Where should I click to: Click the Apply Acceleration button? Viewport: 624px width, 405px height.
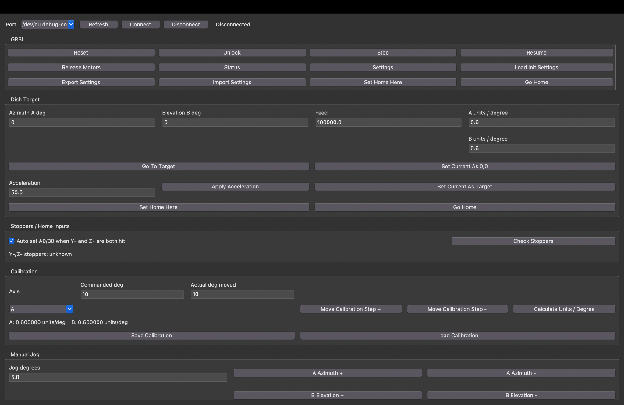pos(235,187)
